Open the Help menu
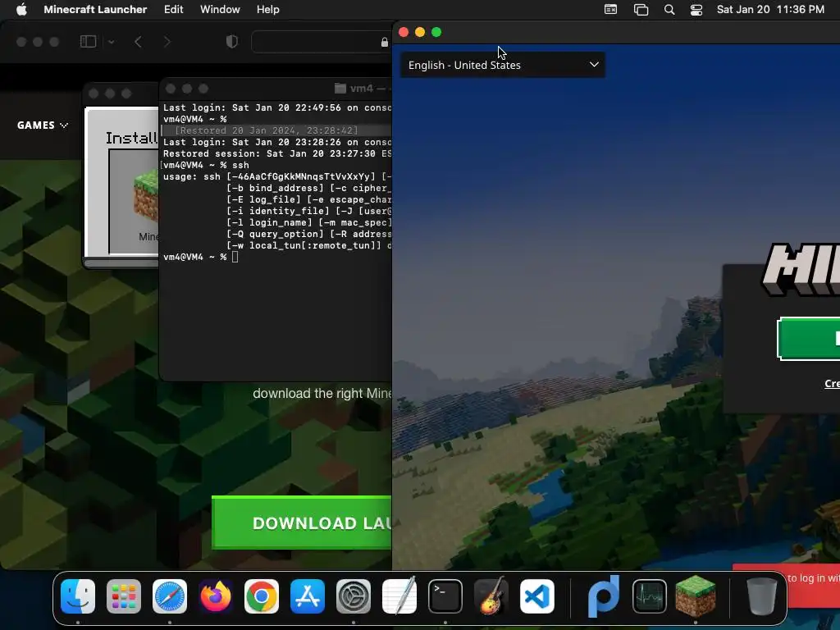The image size is (840, 630). [x=268, y=10]
